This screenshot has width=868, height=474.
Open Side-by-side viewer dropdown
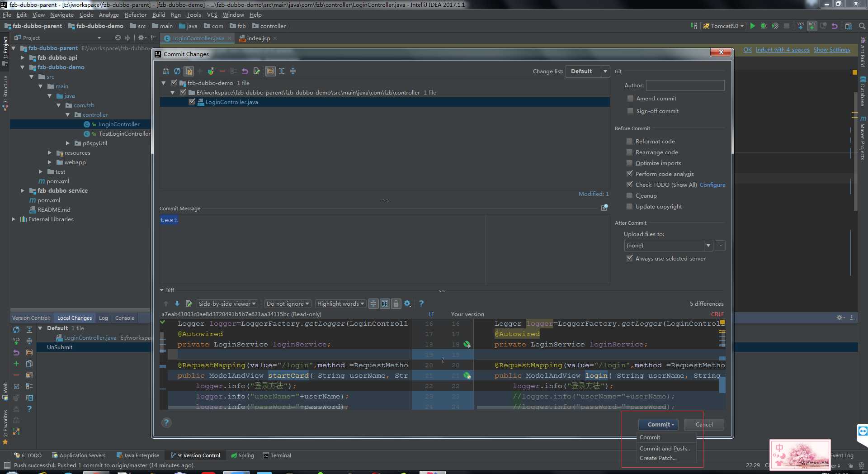point(227,303)
